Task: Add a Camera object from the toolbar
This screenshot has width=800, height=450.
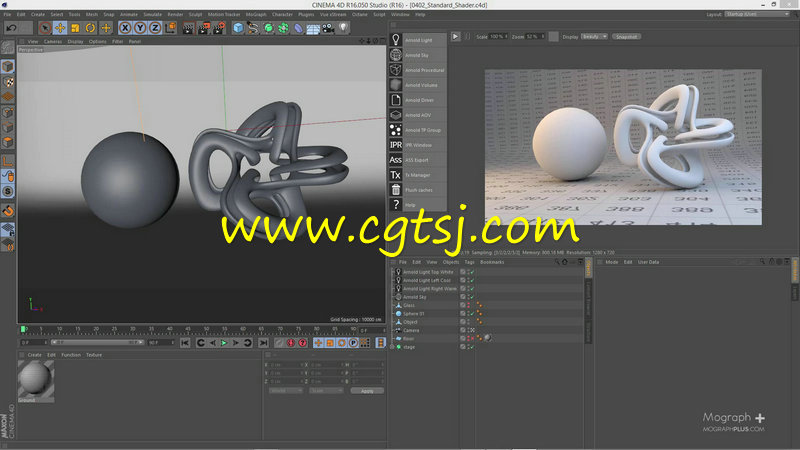Action: (328, 28)
